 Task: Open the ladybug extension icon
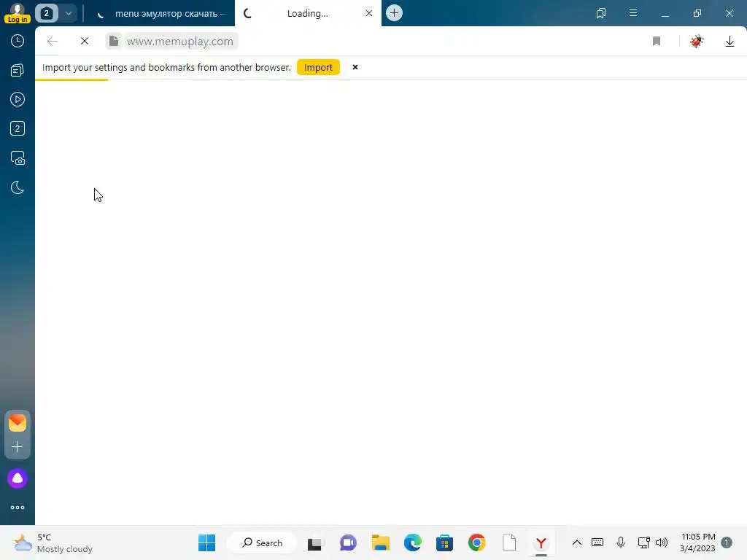[697, 41]
